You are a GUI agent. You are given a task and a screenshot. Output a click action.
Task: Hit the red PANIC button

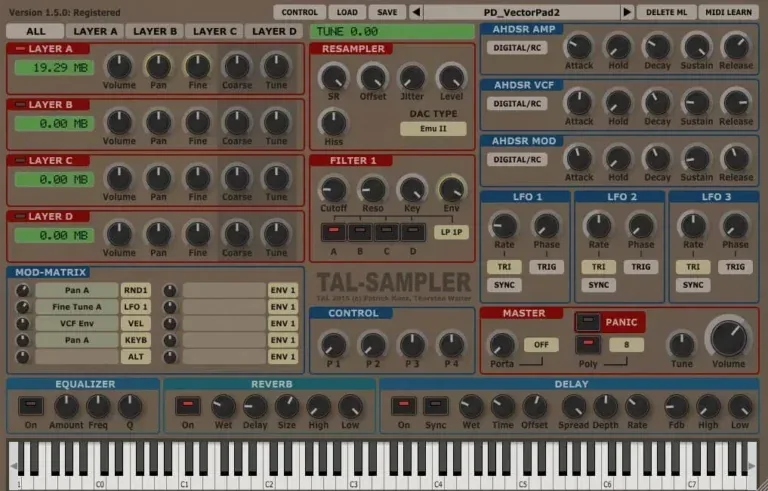(610, 322)
